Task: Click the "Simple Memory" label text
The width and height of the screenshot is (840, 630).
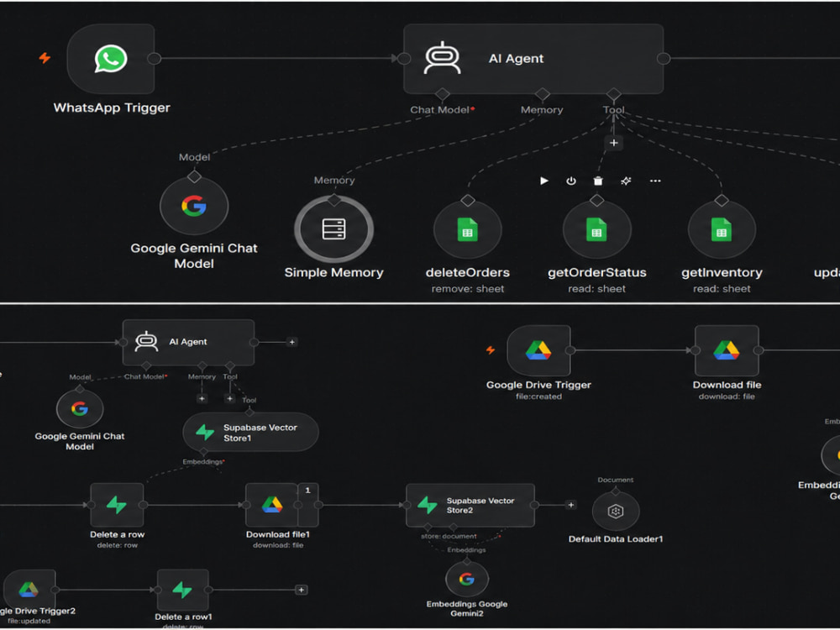Action: pyautogui.click(x=333, y=272)
